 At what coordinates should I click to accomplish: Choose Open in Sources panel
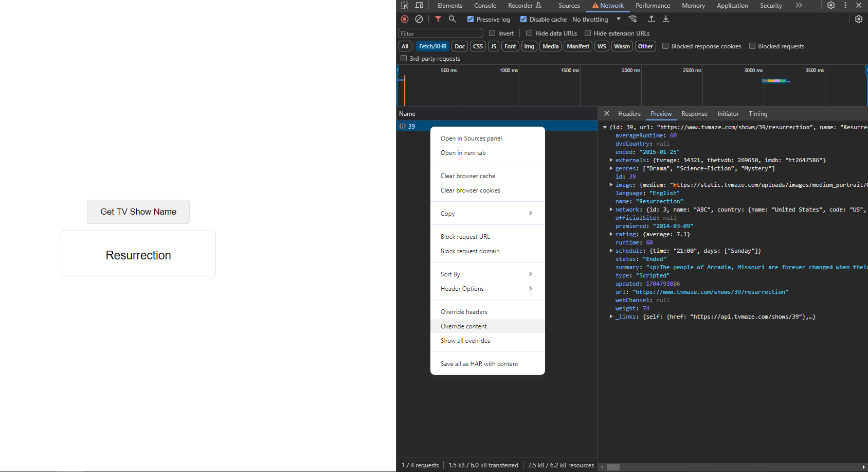[487, 138]
